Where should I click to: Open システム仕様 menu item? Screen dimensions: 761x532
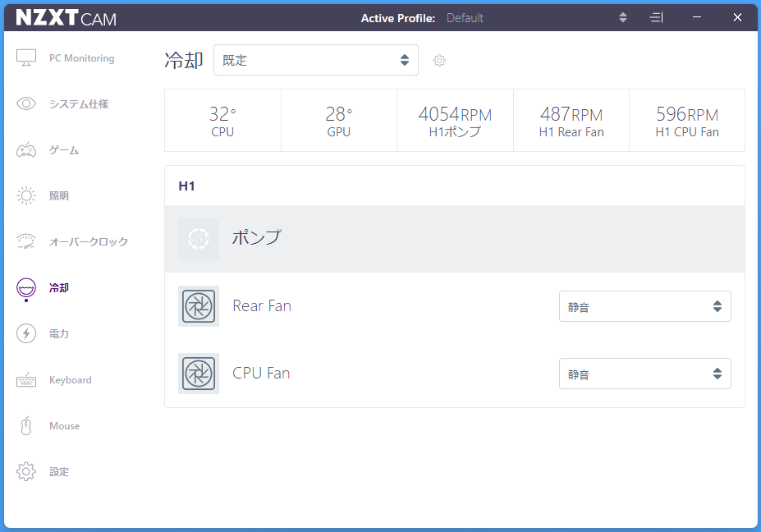(79, 104)
